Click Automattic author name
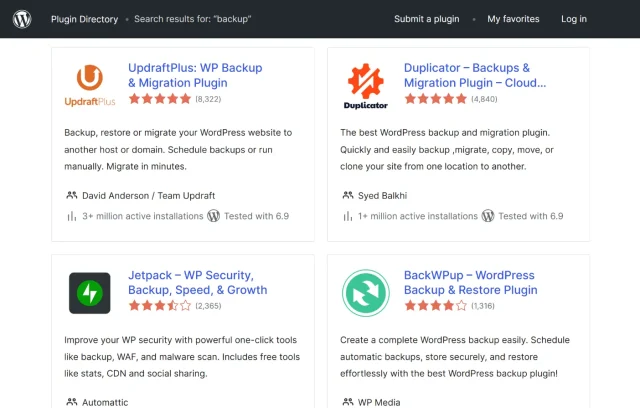Image resolution: width=640 pixels, height=408 pixels. click(105, 402)
